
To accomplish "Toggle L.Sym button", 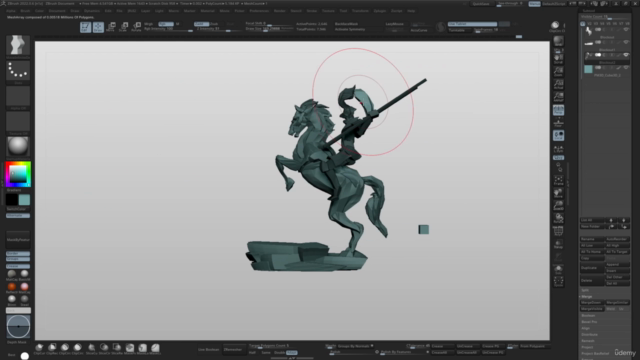I will [558, 149].
